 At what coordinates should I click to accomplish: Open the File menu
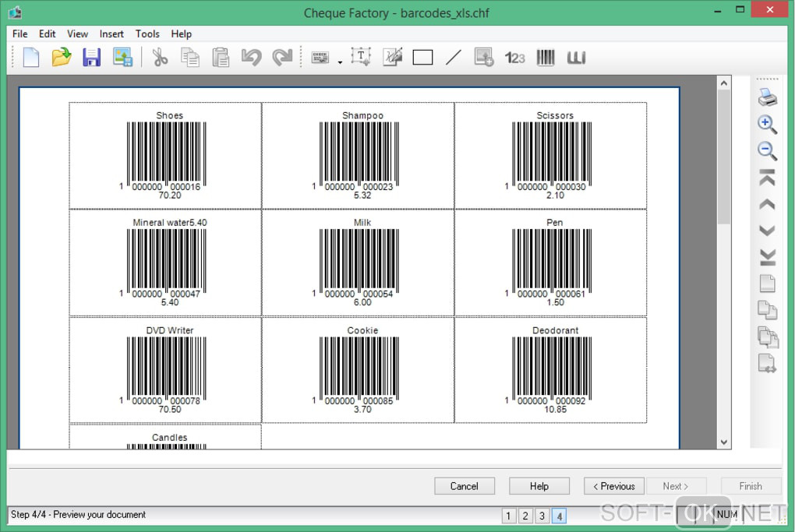click(19, 34)
